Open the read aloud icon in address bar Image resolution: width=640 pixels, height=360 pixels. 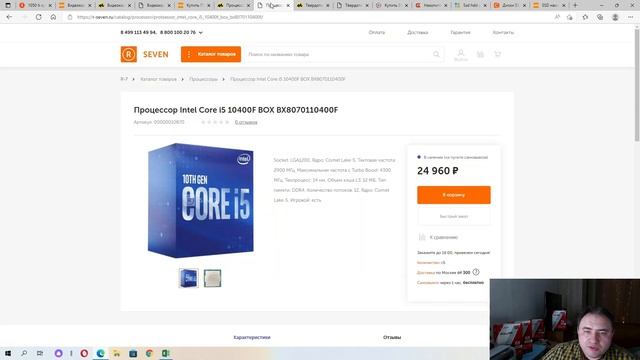pos(557,17)
